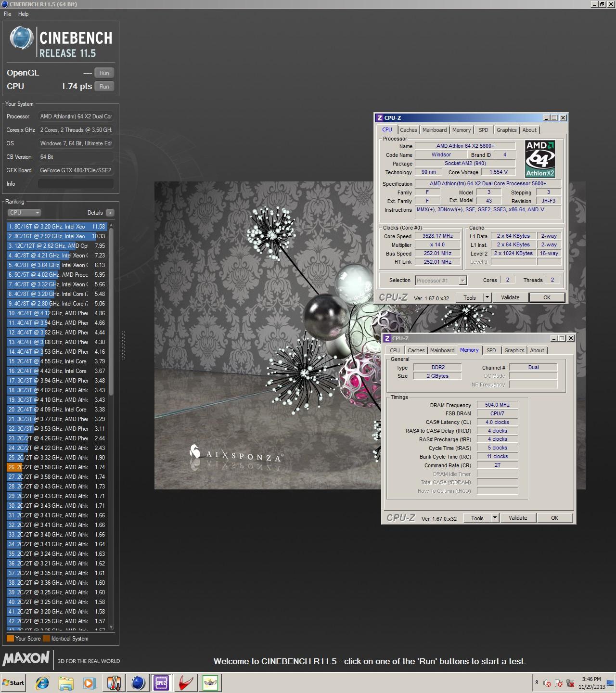The width and height of the screenshot is (616, 693).
Task: Open the red swoosh app in taskbar
Action: pyautogui.click(x=186, y=683)
